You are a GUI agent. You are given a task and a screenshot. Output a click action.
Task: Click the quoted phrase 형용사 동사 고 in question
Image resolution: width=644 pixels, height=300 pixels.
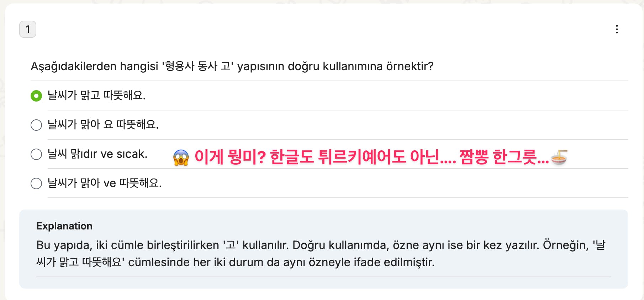point(197,66)
